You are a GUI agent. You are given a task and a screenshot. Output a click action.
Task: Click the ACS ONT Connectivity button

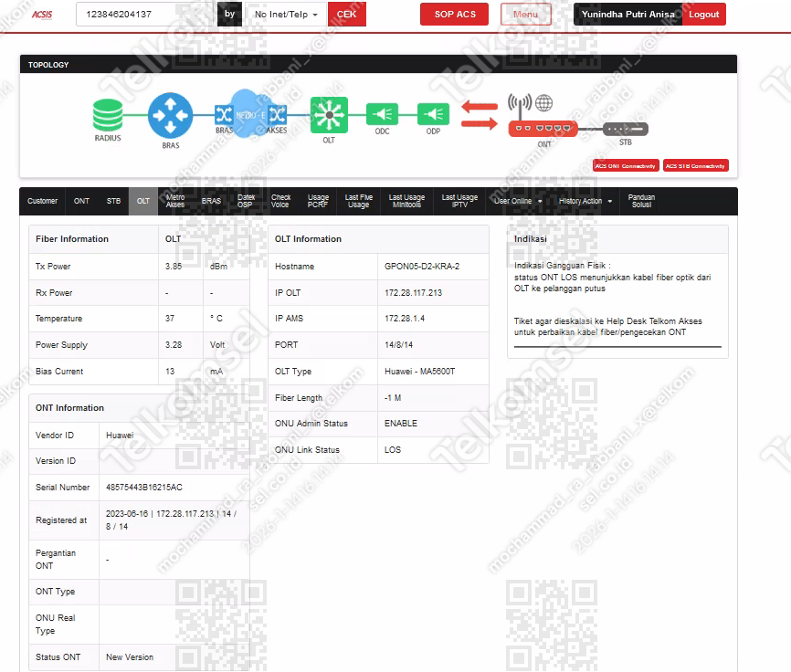pos(626,166)
